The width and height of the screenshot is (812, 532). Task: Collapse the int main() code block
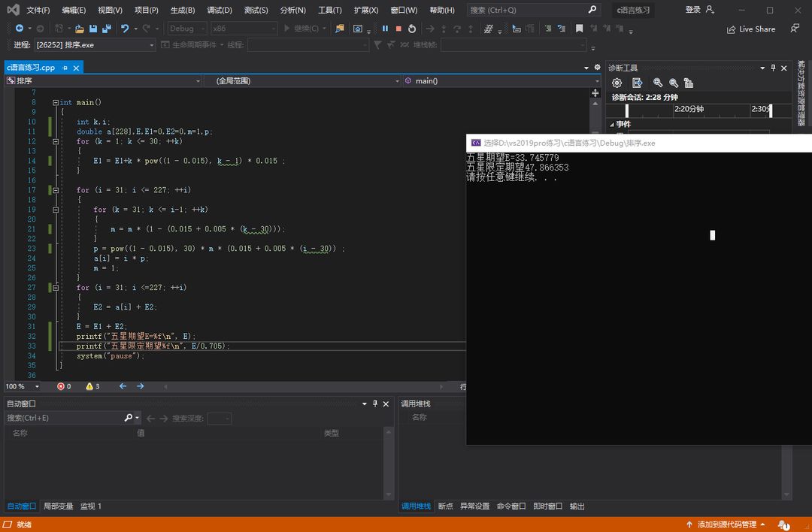tap(56, 102)
